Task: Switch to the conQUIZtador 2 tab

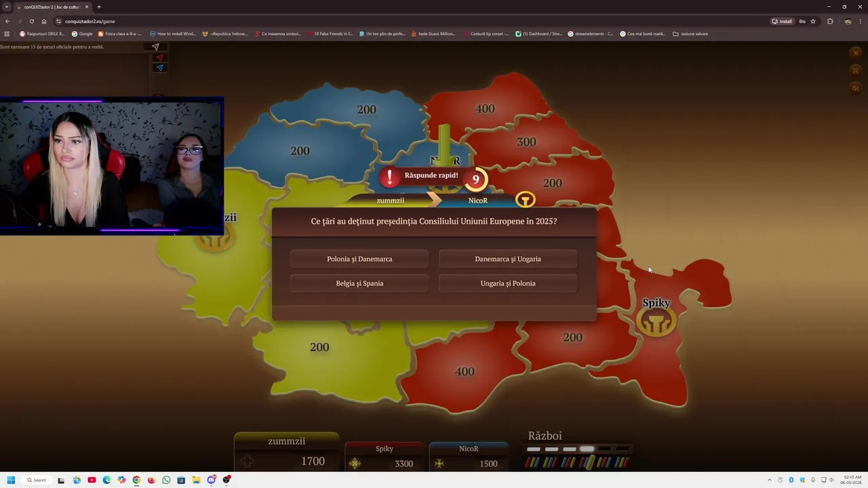Action: (x=52, y=7)
